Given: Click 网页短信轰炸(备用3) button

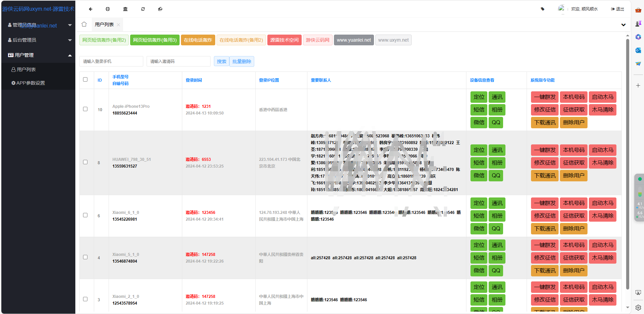Looking at the screenshot, I should 155,40.
